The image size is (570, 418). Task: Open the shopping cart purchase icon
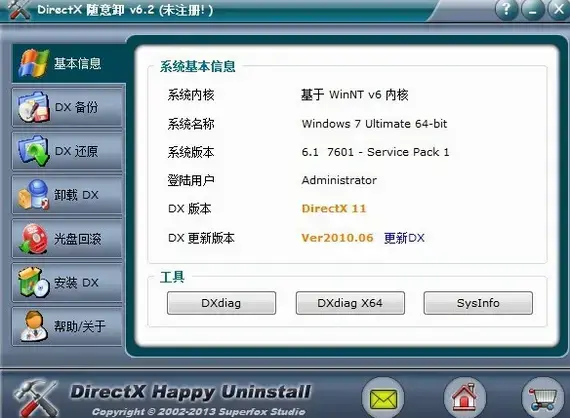tap(542, 399)
